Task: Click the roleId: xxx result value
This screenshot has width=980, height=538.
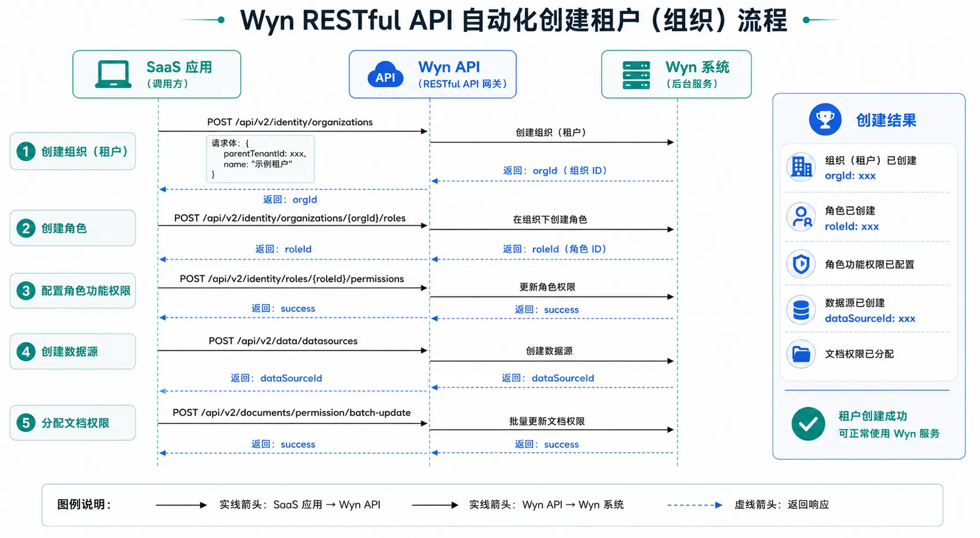Action: (852, 226)
